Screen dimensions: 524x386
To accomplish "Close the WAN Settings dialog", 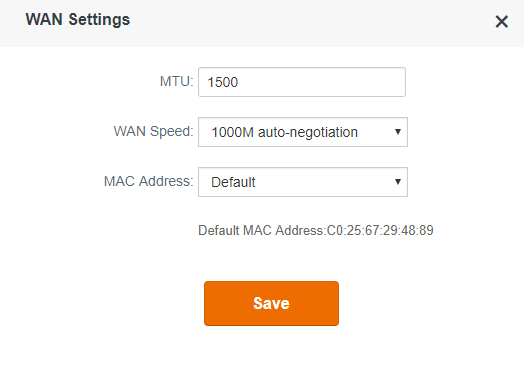I will point(501,22).
